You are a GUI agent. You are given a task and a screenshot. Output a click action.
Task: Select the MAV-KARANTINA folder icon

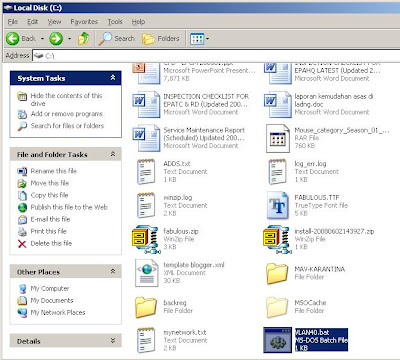click(277, 273)
